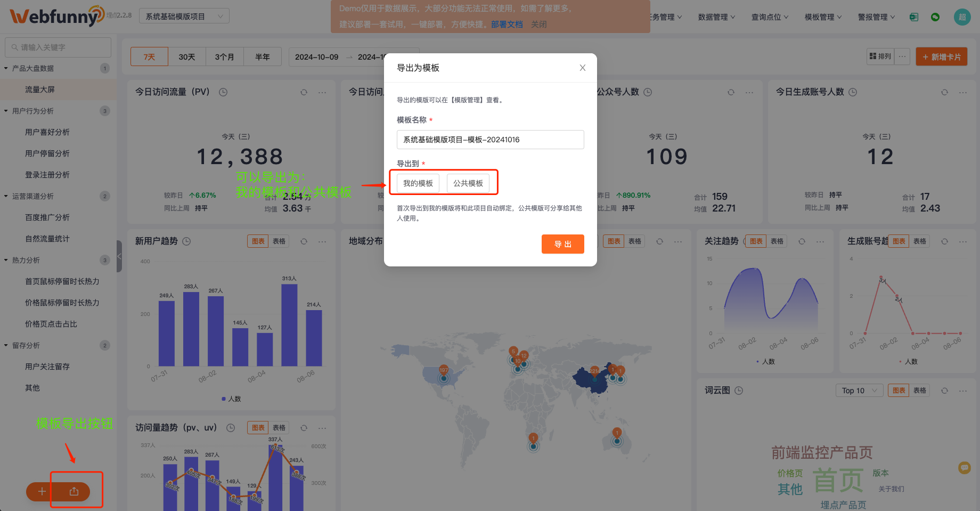
Task: Open 价格页点击占比 page
Action: pos(51,324)
